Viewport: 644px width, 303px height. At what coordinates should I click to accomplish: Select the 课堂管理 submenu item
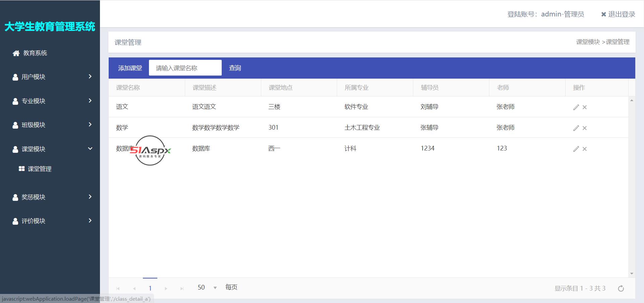click(x=39, y=169)
